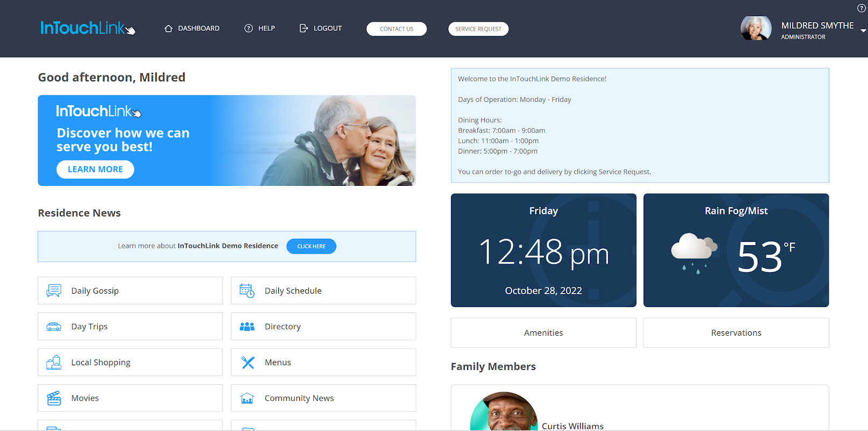Viewport: 868px width, 431px height.
Task: Click the Friday day label
Action: [x=544, y=211]
